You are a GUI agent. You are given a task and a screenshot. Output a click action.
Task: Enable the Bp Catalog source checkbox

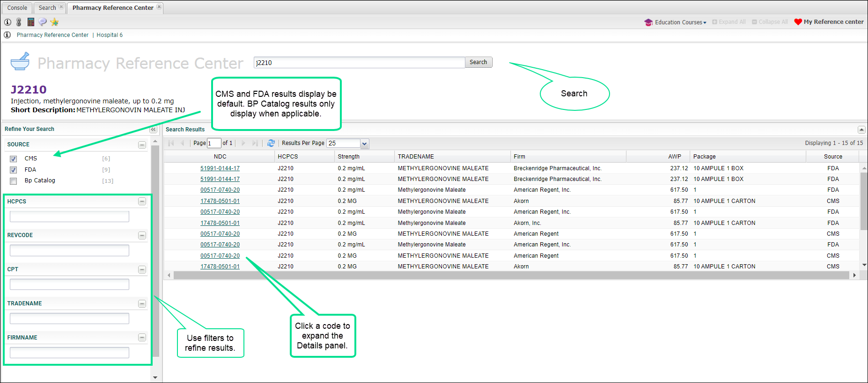click(x=14, y=181)
